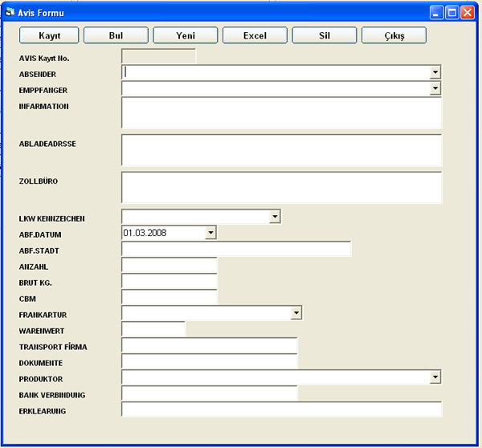Focus the ERKLEARUNG input field

point(282,409)
